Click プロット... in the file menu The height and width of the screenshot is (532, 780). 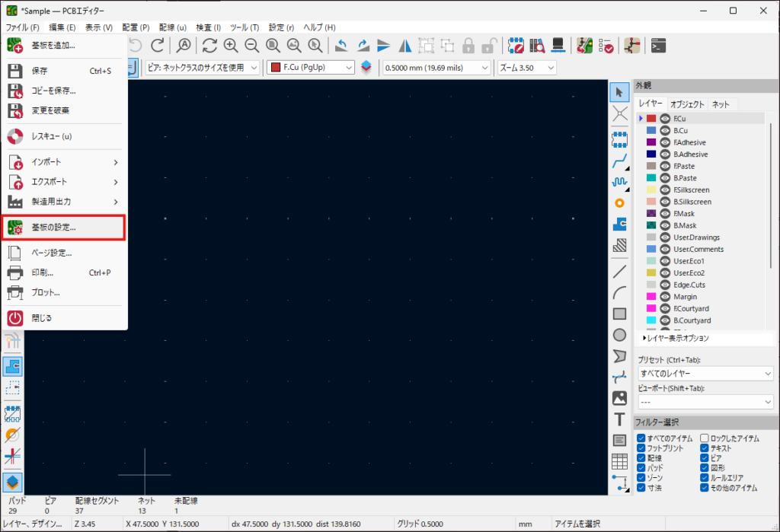tap(46, 292)
